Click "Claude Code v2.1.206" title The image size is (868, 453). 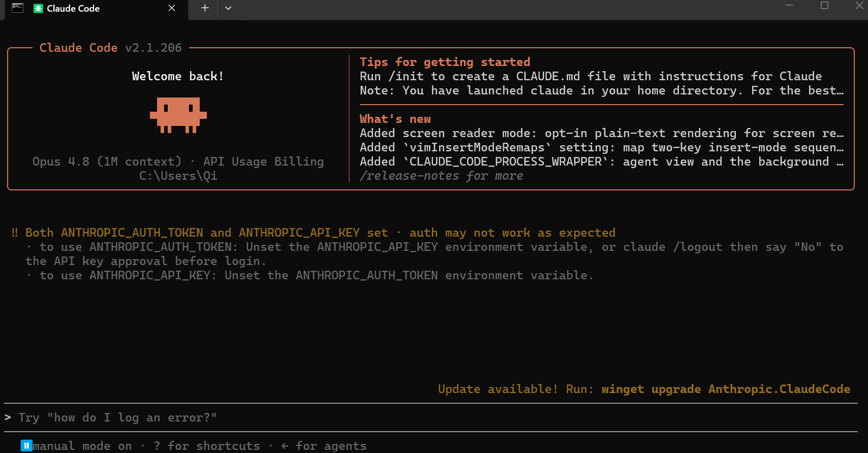(x=110, y=48)
